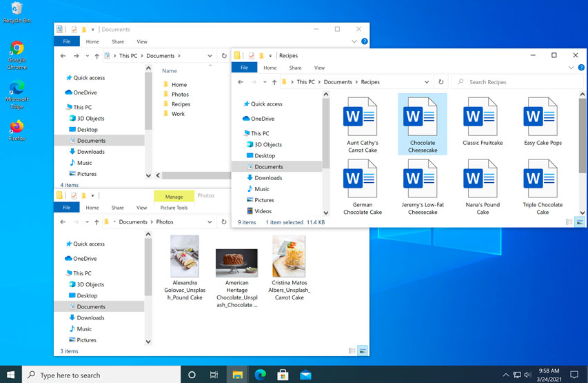The height and width of the screenshot is (383, 588).
Task: Click Up arrow in Recipes navigation bar
Action: click(274, 82)
